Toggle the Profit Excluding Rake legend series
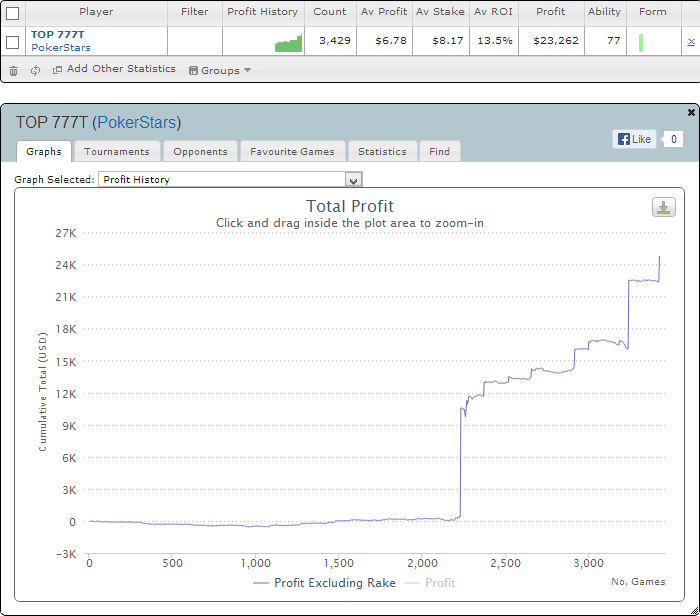Image resolution: width=700 pixels, height=616 pixels. coord(324,583)
